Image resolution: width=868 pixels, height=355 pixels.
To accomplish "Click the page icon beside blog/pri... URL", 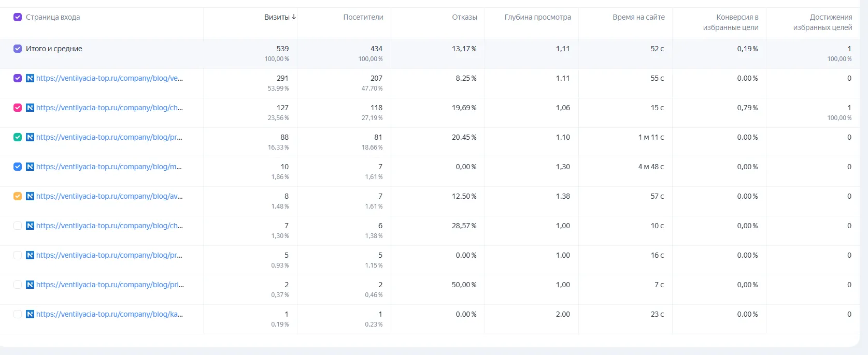I will click(x=30, y=285).
